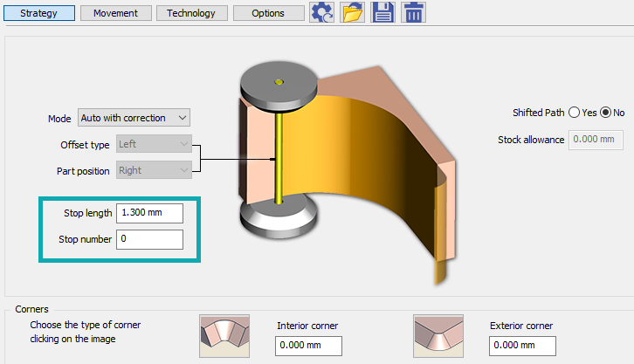Screen dimensions: 634x364
Task: Open the Mode dropdown
Action: click(134, 118)
